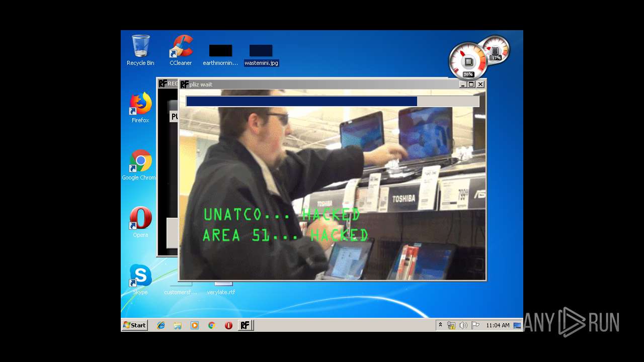
Task: Close the pliz wait window
Action: 480,84
